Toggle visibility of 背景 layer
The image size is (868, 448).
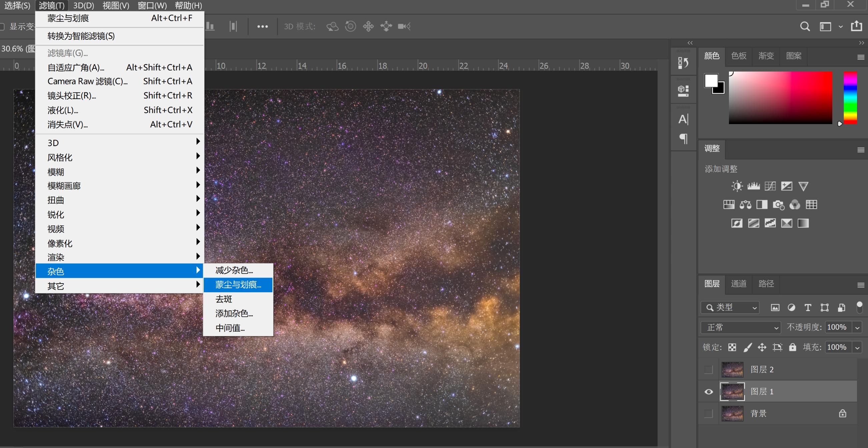coord(709,414)
